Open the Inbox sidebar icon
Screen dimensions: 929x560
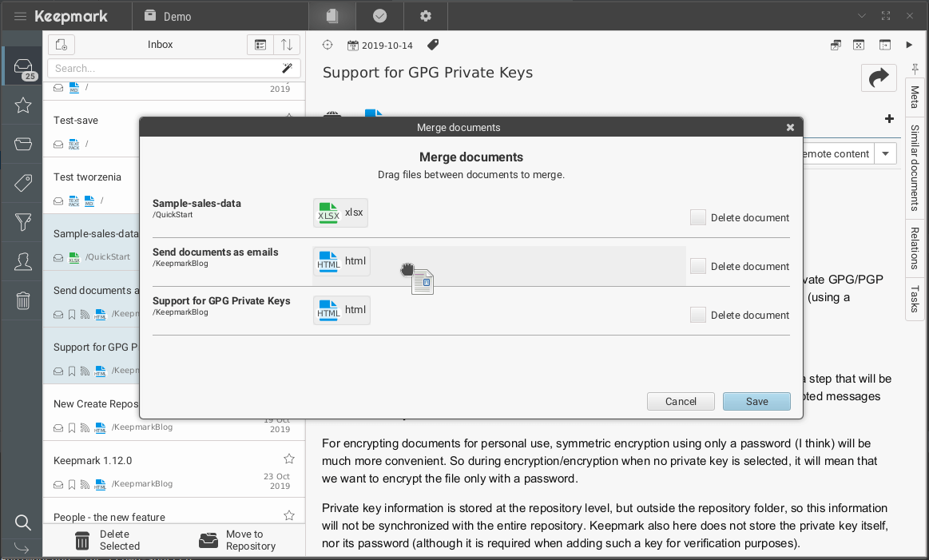point(23,66)
